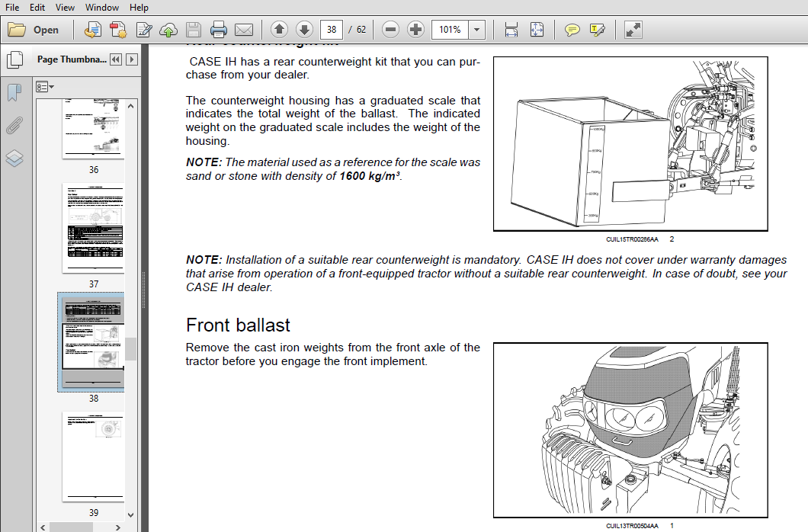Click the panel right-arrow button
The image size is (808, 532).
tap(132, 59)
